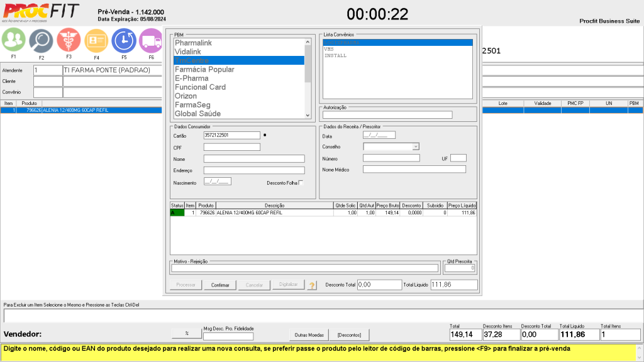
Task: Open the [Descontos] button
Action: (350, 334)
